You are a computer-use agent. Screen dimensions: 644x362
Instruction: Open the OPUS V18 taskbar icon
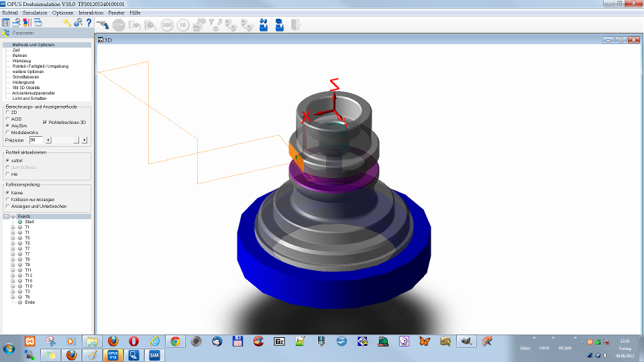click(113, 355)
